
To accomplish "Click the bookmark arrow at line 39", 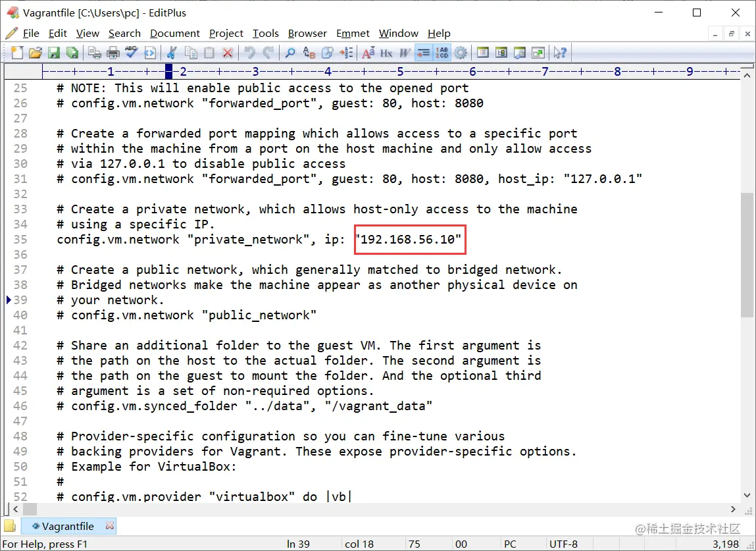I will [9, 300].
